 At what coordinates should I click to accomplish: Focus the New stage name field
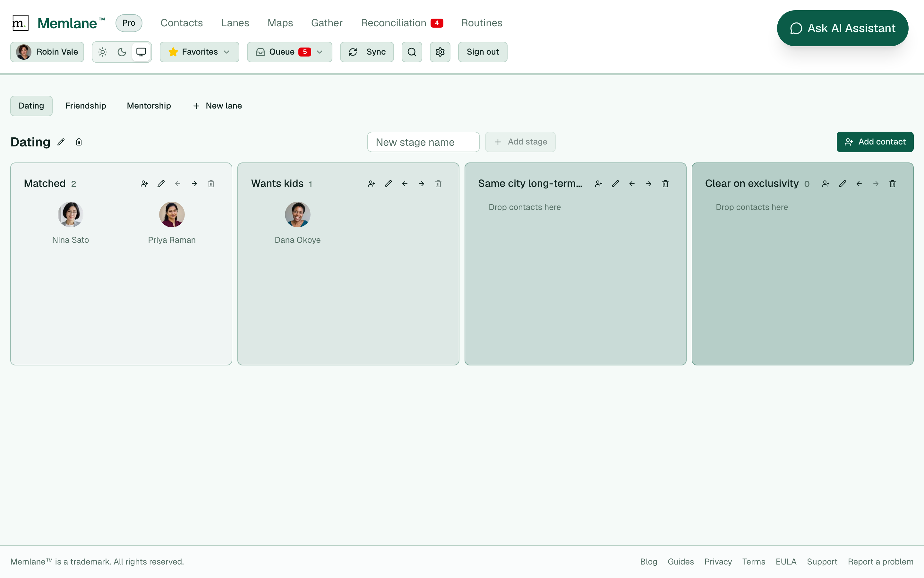pos(423,142)
